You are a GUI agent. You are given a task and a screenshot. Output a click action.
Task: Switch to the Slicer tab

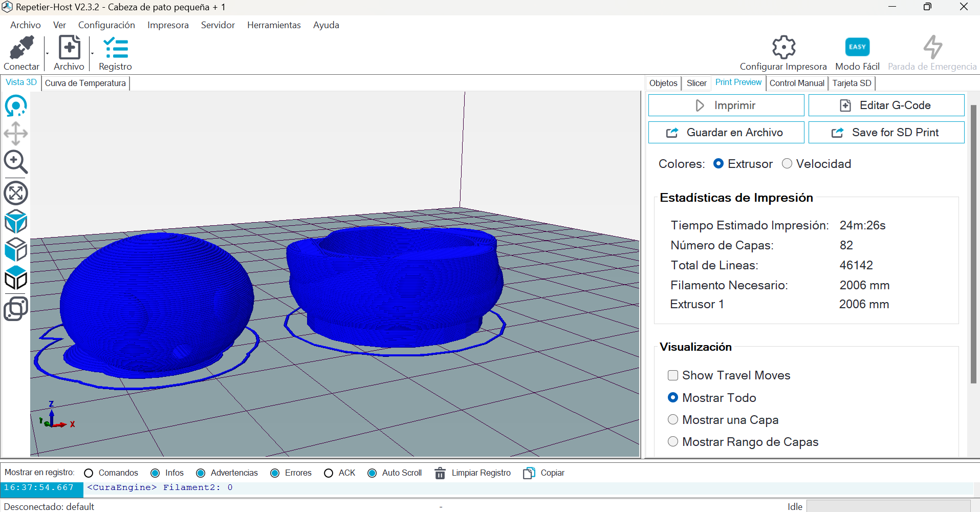696,83
